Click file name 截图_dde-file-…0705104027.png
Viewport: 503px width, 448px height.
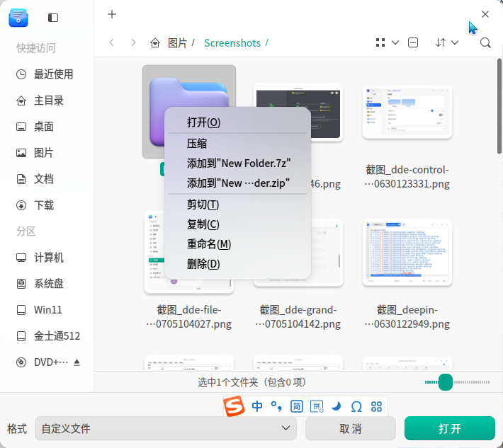(189, 317)
